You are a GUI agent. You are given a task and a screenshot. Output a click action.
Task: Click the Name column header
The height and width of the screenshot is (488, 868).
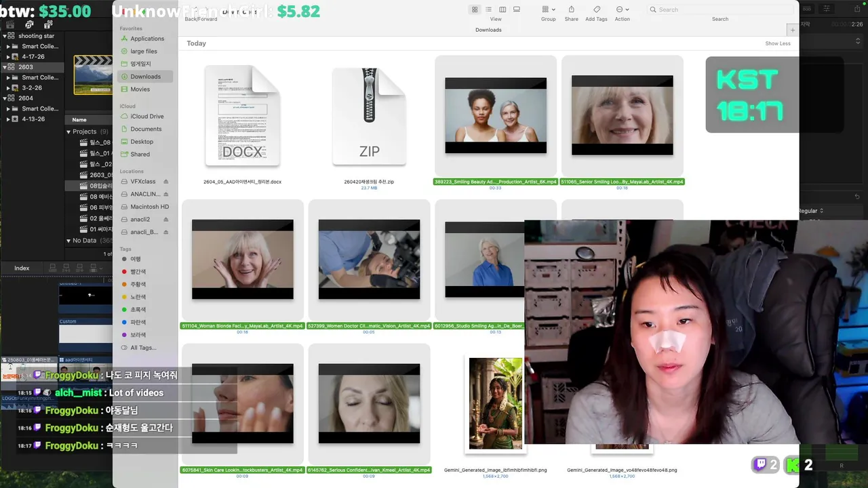click(79, 119)
